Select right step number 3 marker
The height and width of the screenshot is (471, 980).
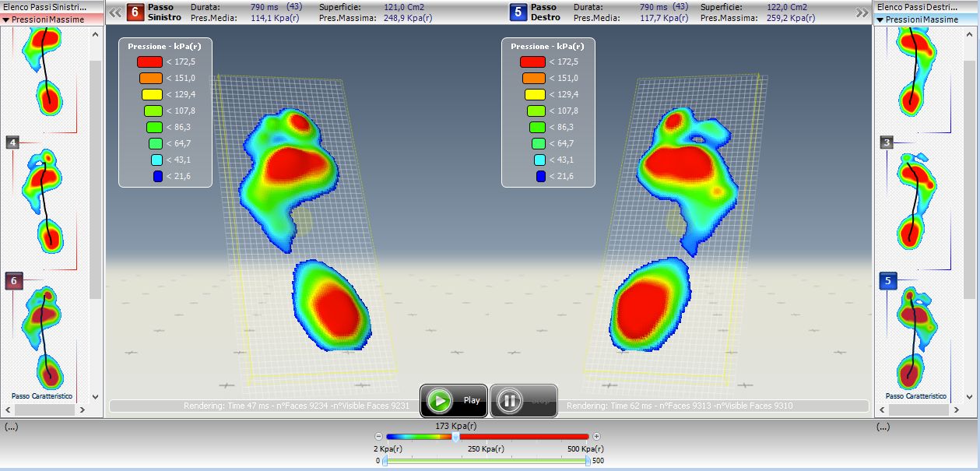887,142
